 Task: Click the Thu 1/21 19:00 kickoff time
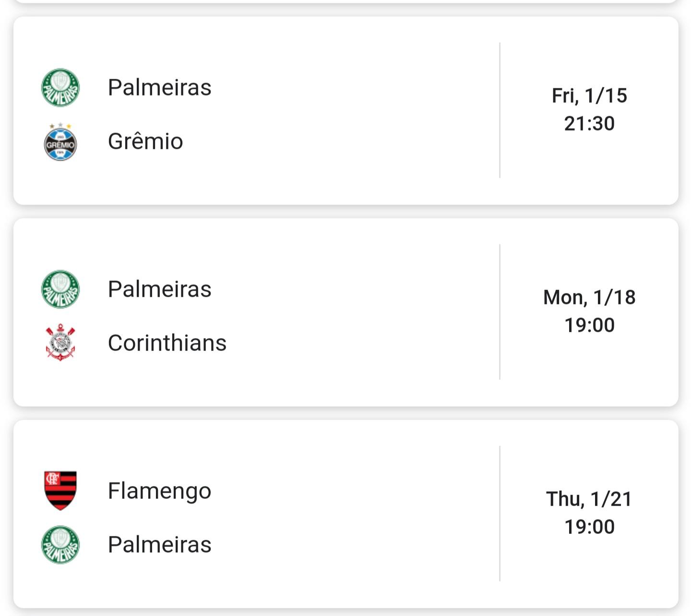tap(589, 527)
